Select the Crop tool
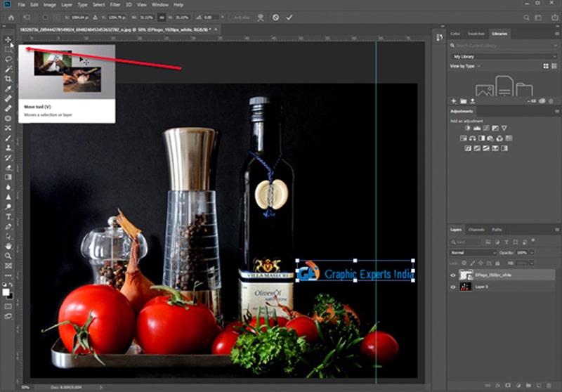Viewport: 562px width, 392px height. 8,79
